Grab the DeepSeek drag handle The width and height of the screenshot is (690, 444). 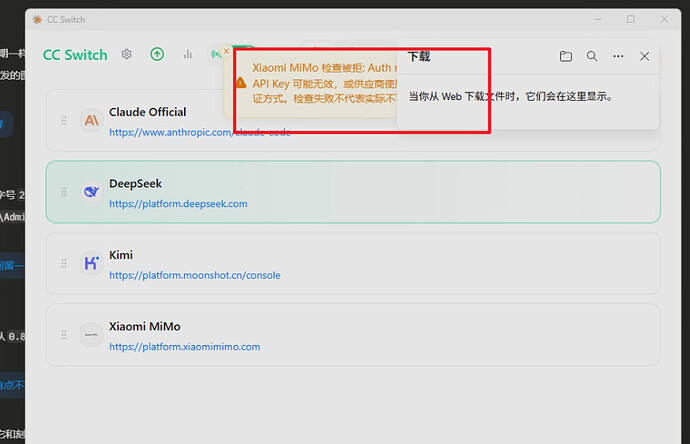(x=64, y=192)
